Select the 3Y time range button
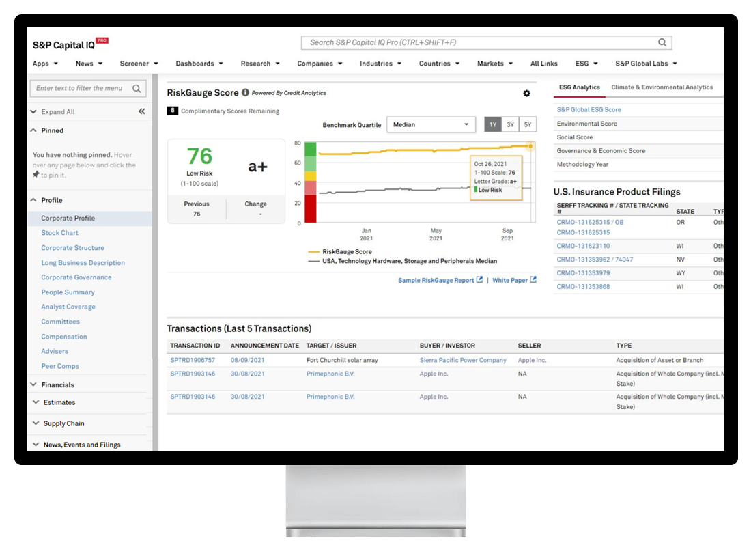Image resolution: width=751 pixels, height=560 pixels. [510, 124]
